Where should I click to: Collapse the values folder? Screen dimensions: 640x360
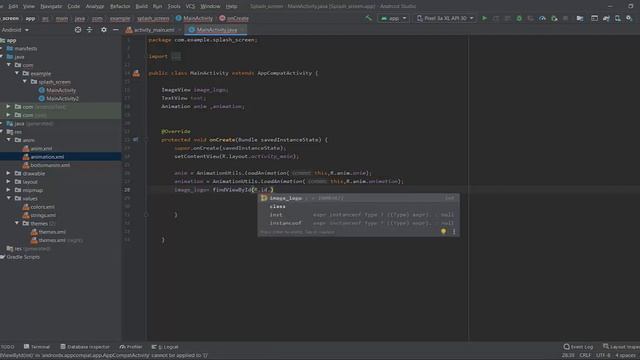pyautogui.click(x=9, y=198)
